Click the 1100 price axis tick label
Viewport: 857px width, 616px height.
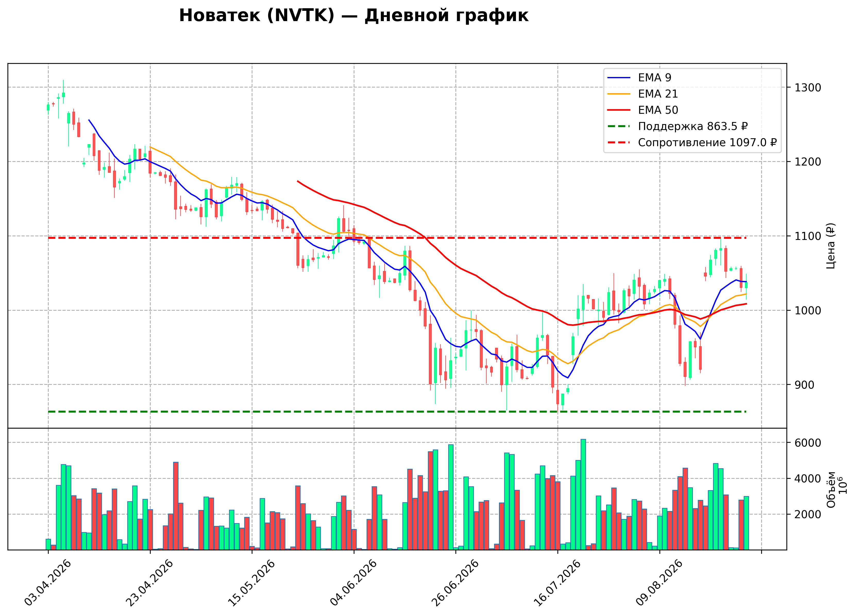click(808, 236)
